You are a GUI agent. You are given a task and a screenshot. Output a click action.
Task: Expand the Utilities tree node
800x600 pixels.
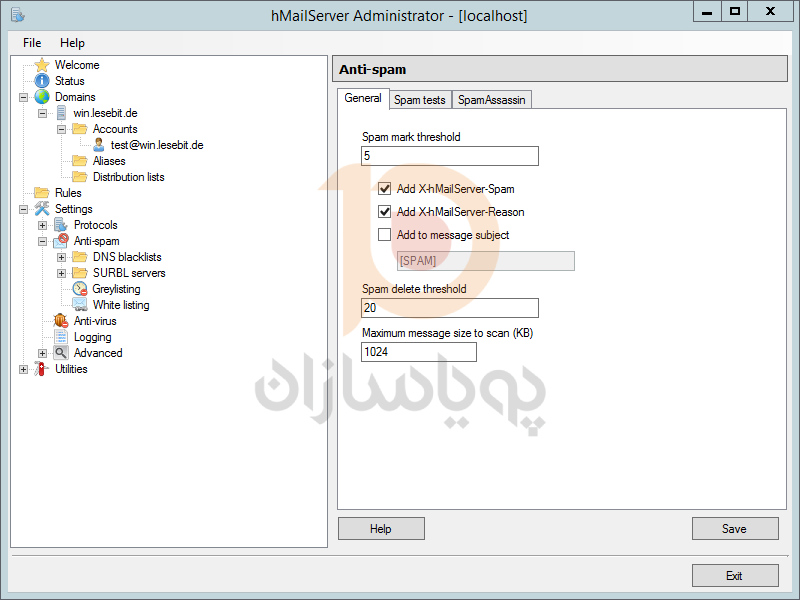pos(24,369)
